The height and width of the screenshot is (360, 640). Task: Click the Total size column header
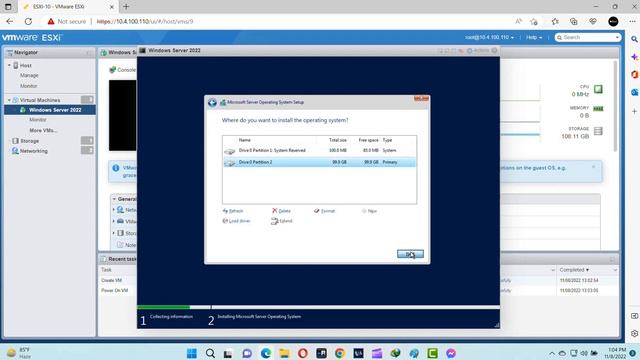coord(338,140)
